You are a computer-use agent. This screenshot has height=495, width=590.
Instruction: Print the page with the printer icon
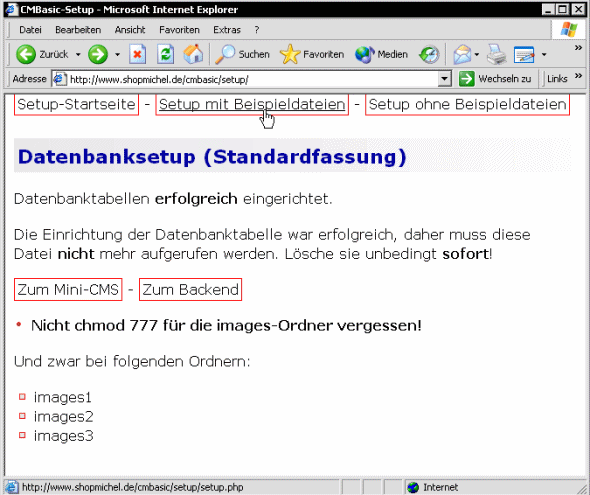tap(496, 55)
